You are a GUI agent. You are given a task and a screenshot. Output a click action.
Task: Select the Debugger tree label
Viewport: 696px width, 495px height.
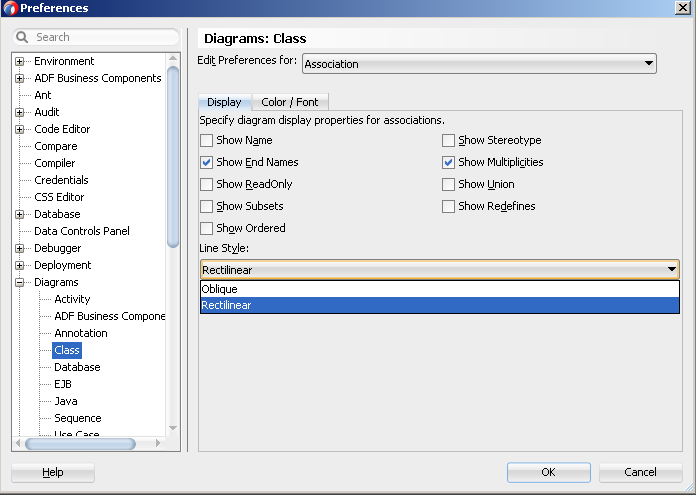tap(58, 248)
